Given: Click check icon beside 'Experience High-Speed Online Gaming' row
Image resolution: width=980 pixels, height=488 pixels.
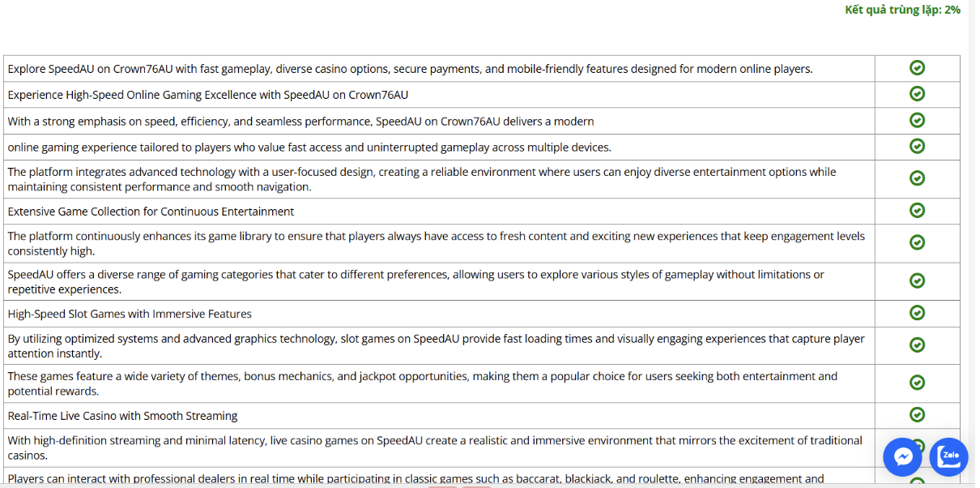Looking at the screenshot, I should pos(917,94).
